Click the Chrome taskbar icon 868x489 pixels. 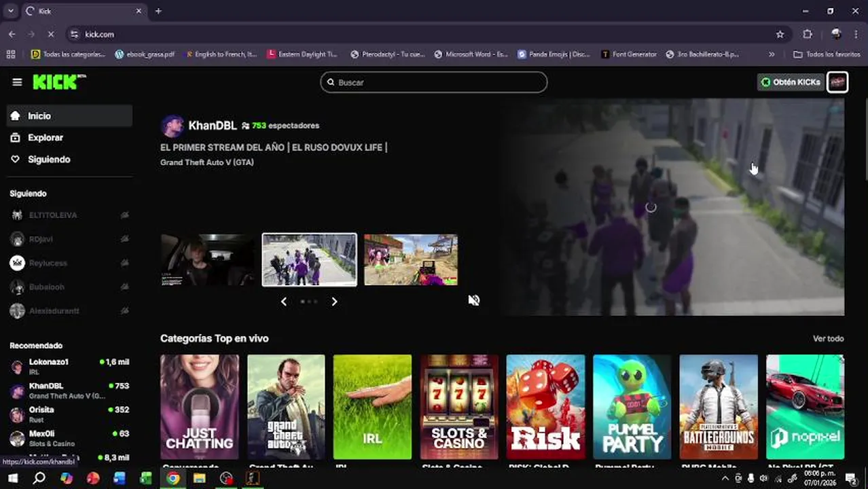point(173,478)
